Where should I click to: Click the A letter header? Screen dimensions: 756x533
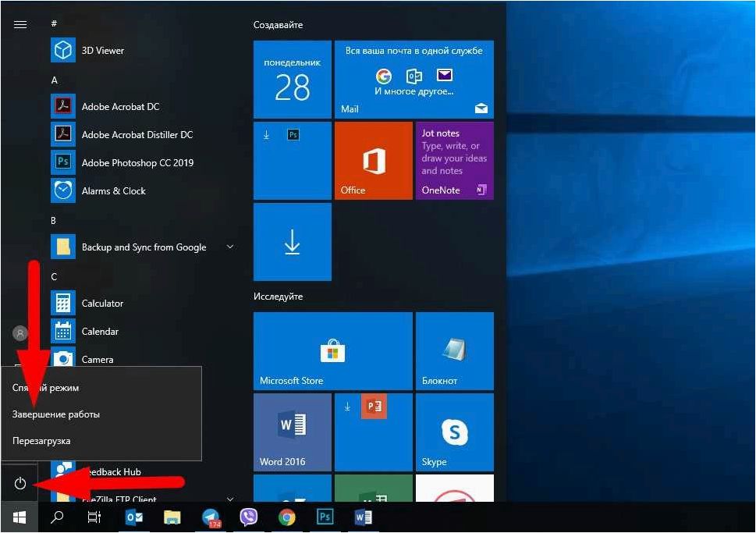(54, 80)
